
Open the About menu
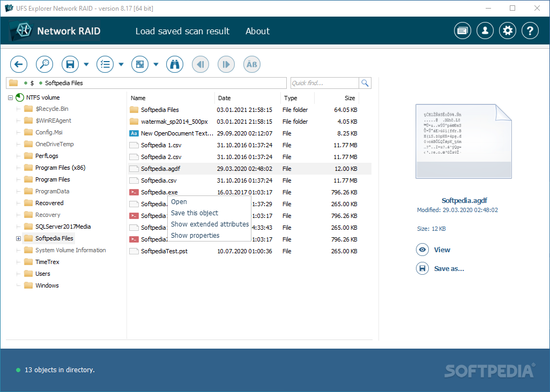pos(257,31)
